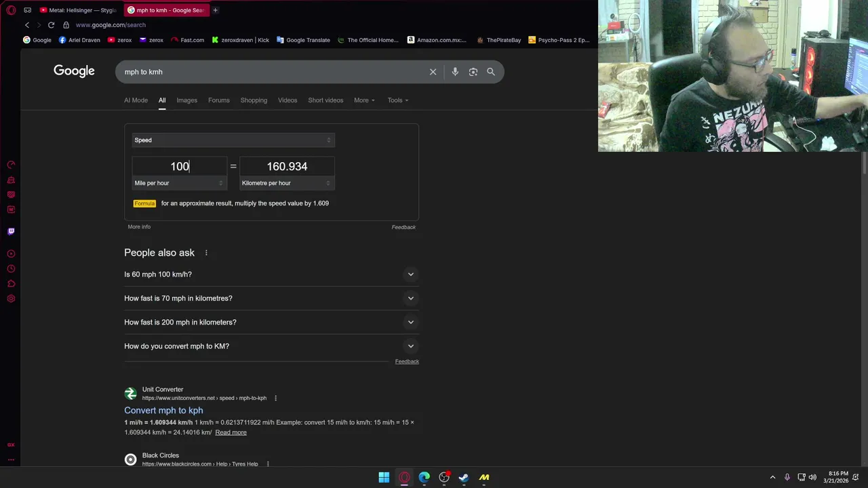The image size is (868, 488).
Task: Open the yellow M app in taskbar
Action: [x=484, y=477]
